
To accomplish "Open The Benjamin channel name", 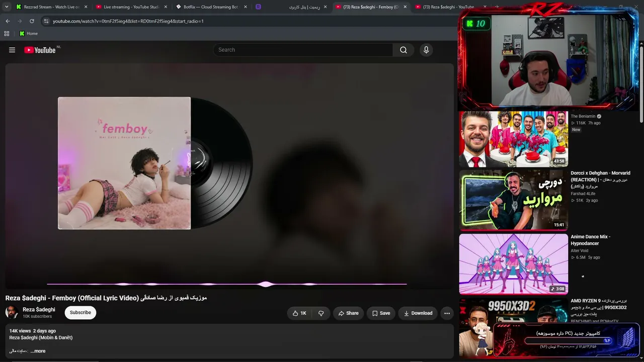I will 583,116.
